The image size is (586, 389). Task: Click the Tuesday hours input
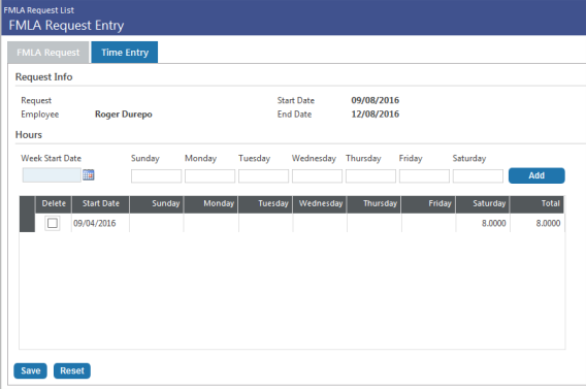[x=263, y=176]
